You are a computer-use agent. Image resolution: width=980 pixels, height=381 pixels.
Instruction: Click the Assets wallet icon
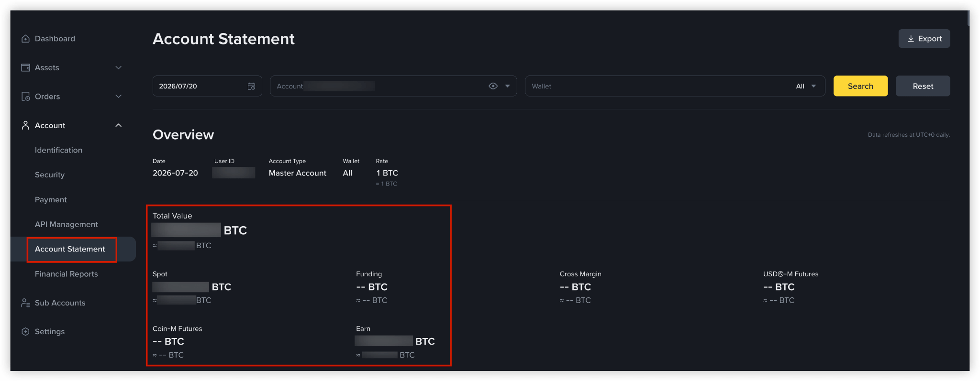tap(25, 68)
